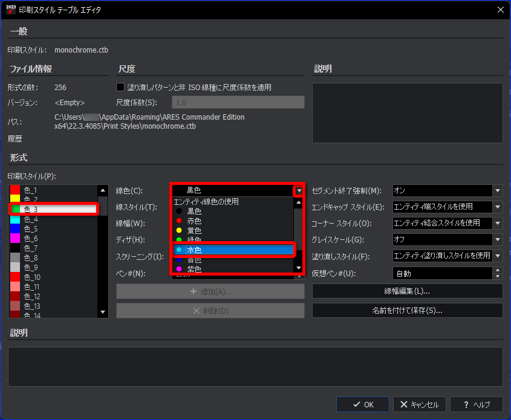
Task: Click 名前を付けて保存(S) button
Action: 407,311
